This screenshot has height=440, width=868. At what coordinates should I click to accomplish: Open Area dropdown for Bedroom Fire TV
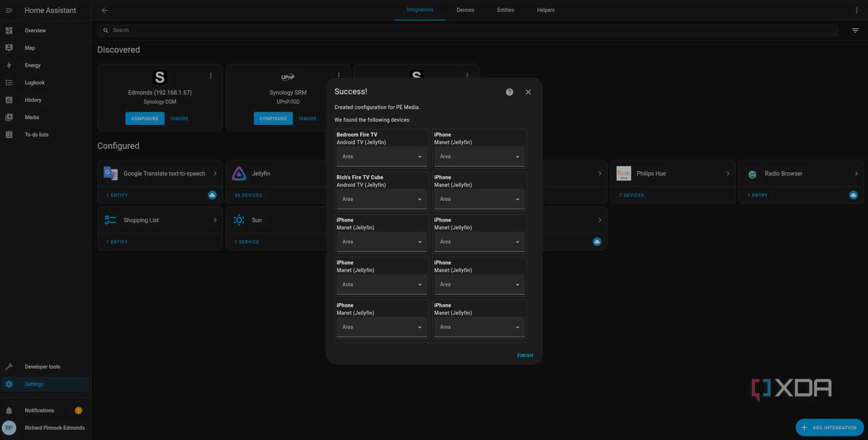coord(382,156)
